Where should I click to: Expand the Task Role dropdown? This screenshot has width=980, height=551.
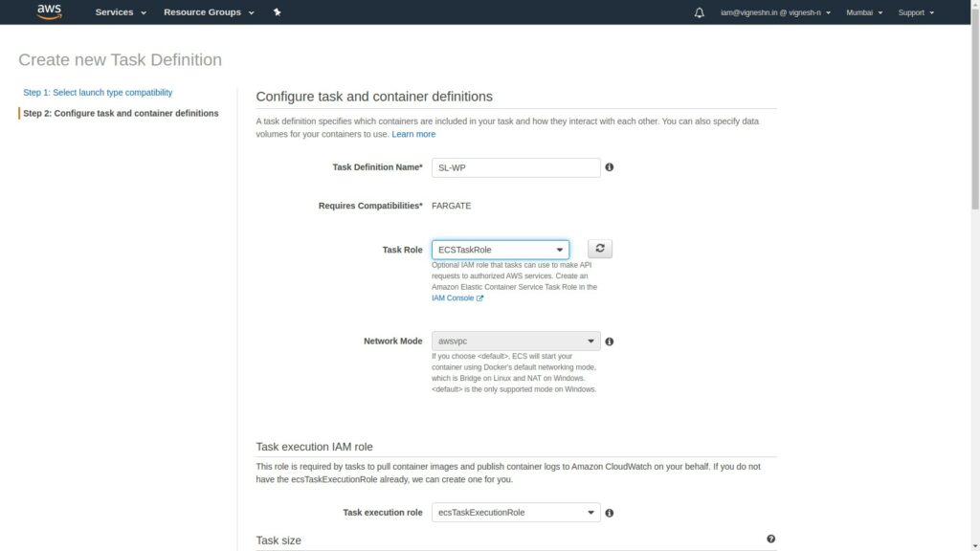pyautogui.click(x=500, y=250)
